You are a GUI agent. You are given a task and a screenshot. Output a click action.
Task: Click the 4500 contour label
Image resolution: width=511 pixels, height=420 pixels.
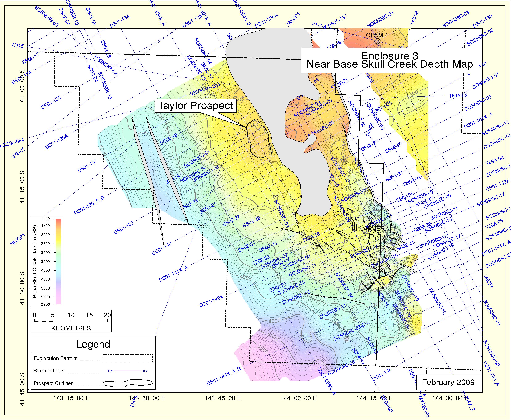274,321
